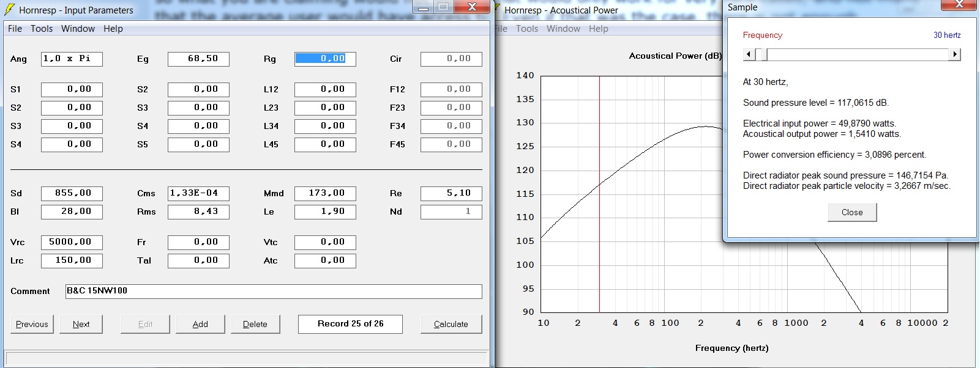This screenshot has width=980, height=368.
Task: Click the L34 input field
Action: coord(325,126)
